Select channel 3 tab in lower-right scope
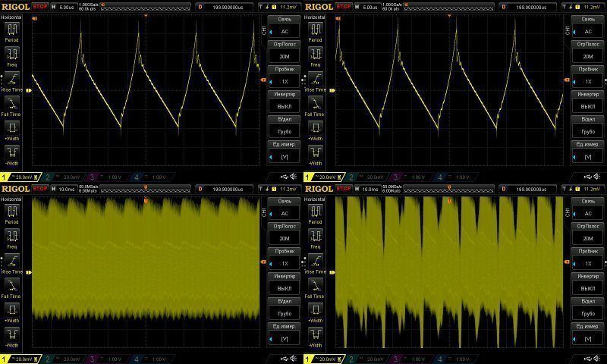 click(412, 359)
